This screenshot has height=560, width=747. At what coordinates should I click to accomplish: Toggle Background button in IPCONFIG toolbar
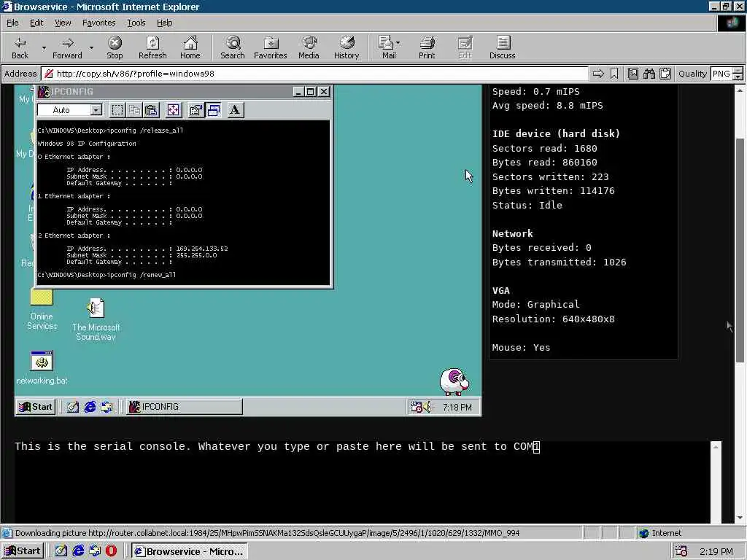214,110
